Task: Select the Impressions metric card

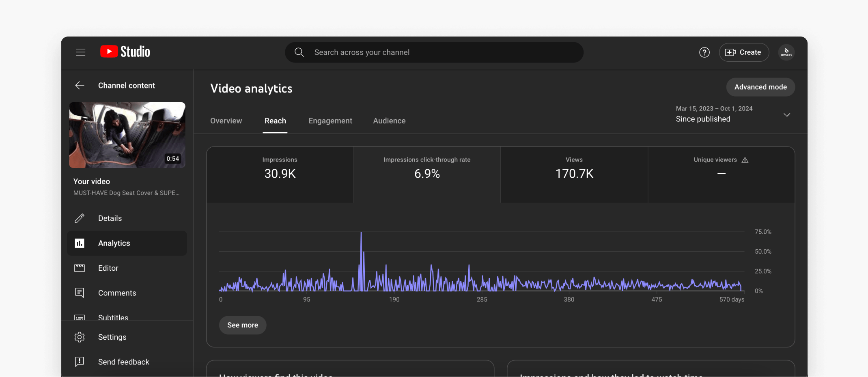Action: pos(280,174)
